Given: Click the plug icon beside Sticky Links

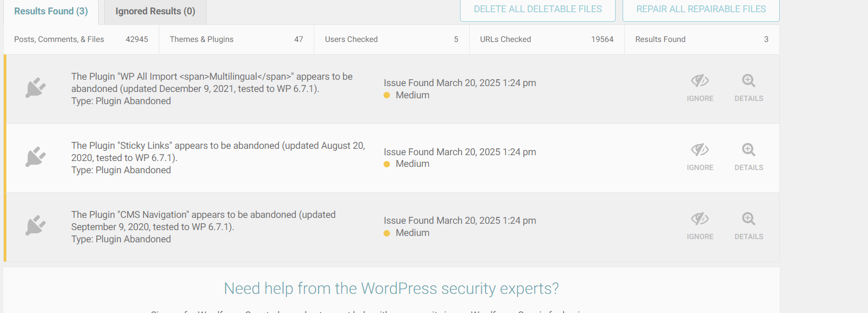Looking at the screenshot, I should tap(36, 157).
